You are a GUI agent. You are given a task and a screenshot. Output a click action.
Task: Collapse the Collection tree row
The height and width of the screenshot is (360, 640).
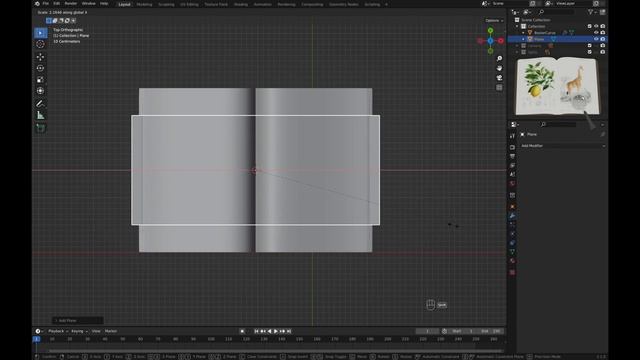[517, 26]
